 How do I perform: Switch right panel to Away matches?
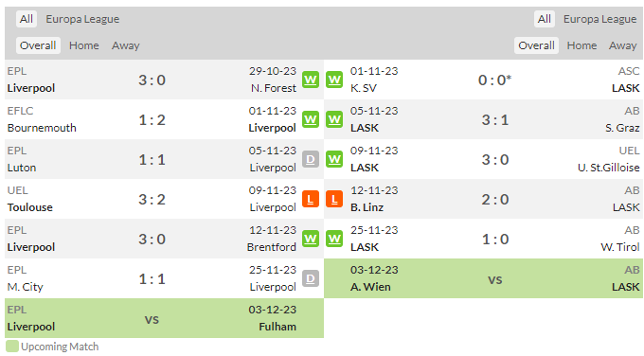(622, 45)
